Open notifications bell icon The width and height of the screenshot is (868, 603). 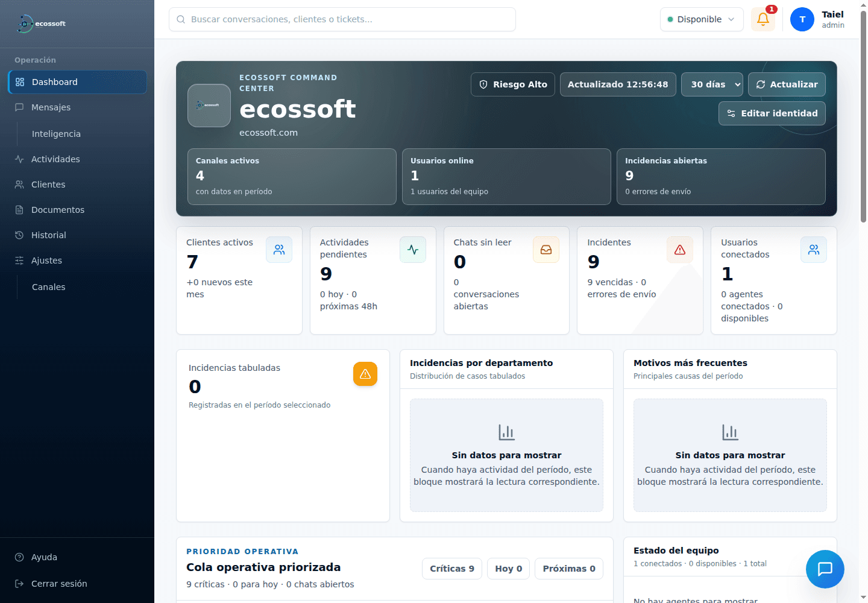[x=763, y=19]
